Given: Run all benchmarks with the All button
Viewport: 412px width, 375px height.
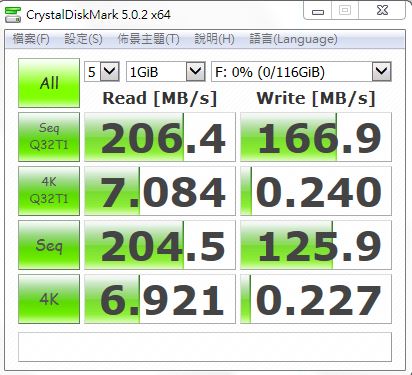Looking at the screenshot, I should pyautogui.click(x=49, y=83).
